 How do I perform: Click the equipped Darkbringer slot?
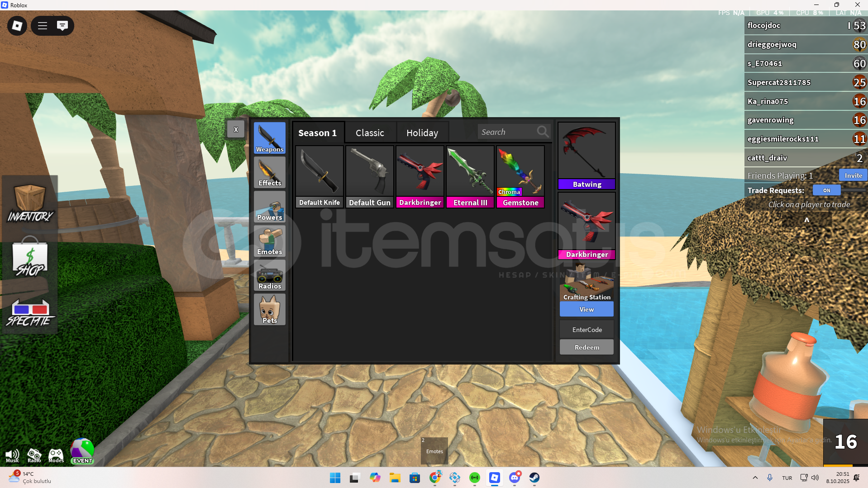(587, 226)
